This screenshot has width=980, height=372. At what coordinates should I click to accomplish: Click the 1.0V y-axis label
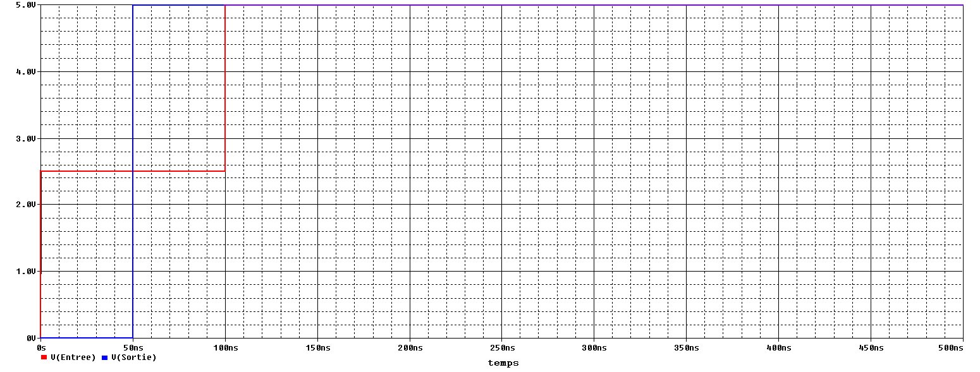pos(27,272)
